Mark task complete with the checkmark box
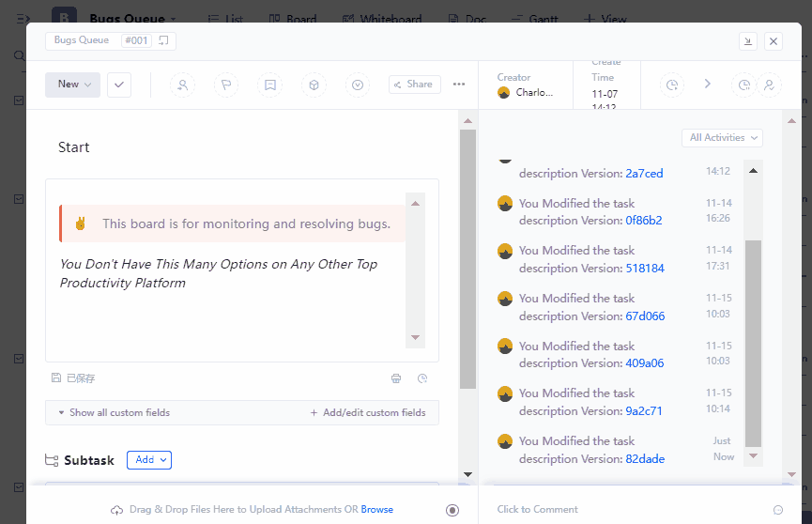 [x=119, y=85]
